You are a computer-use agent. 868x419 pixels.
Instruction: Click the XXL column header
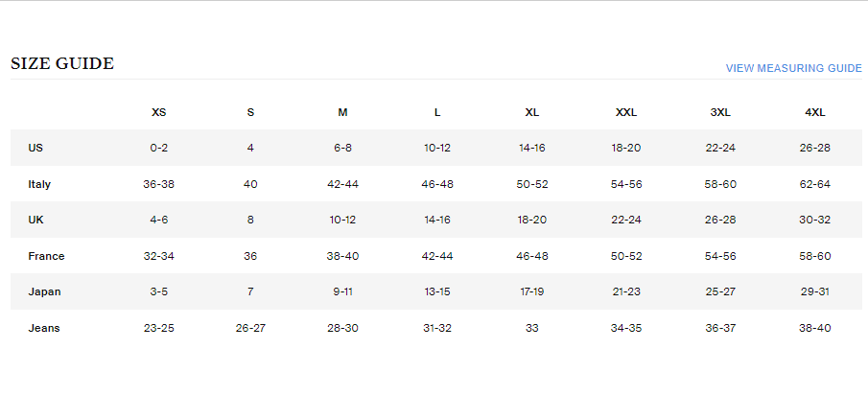point(626,112)
